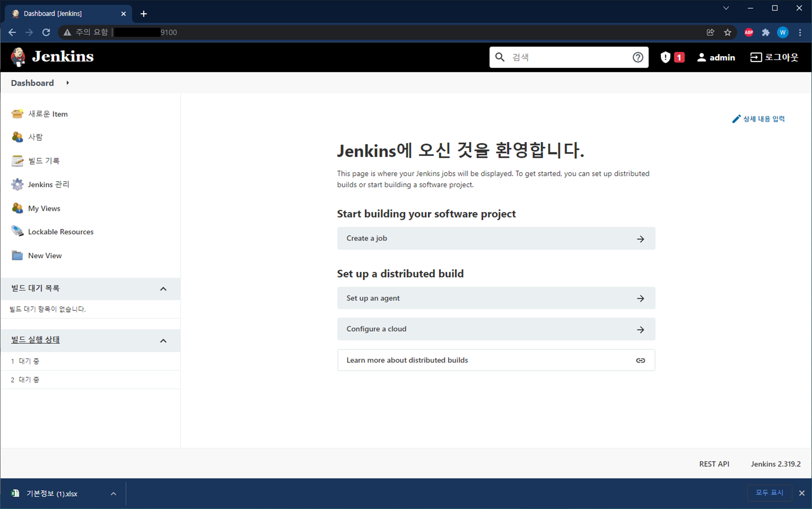Image resolution: width=812 pixels, height=509 pixels.
Task: Close the Dashboard [Jenkins] tab
Action: pos(124,14)
